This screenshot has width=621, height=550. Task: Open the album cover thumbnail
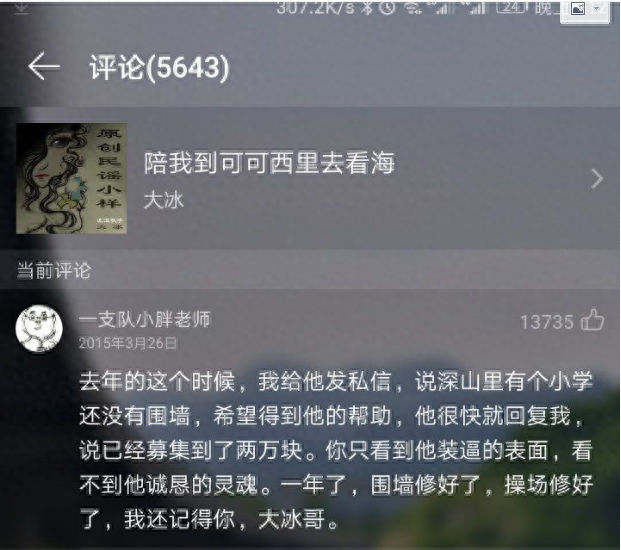(71, 178)
